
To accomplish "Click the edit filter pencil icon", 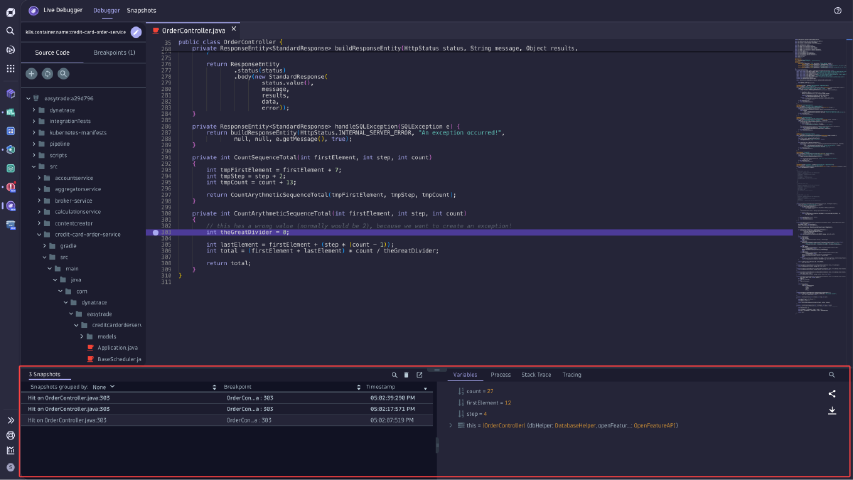I will (x=136, y=32).
